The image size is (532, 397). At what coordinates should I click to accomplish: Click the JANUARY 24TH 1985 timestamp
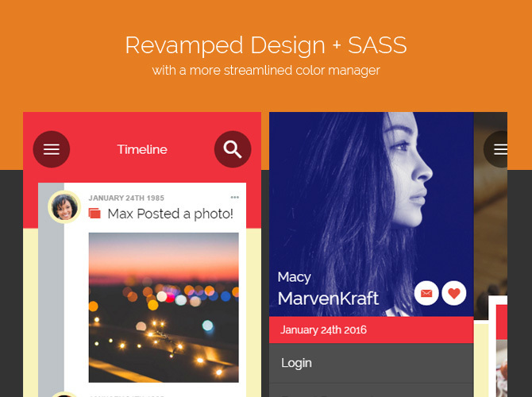[x=126, y=198]
